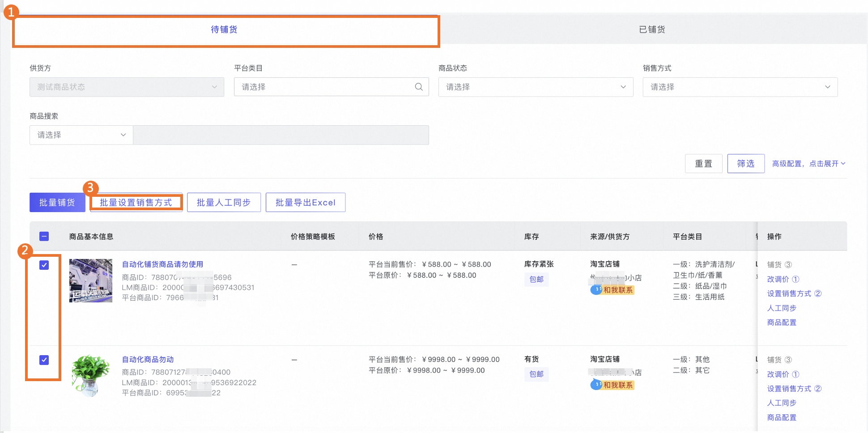Expand 高级配置，点击展开
The height and width of the screenshot is (433, 868).
pos(809,164)
